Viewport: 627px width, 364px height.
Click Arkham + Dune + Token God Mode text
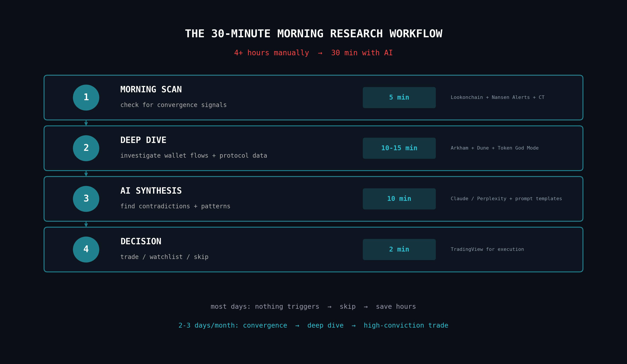(494, 148)
